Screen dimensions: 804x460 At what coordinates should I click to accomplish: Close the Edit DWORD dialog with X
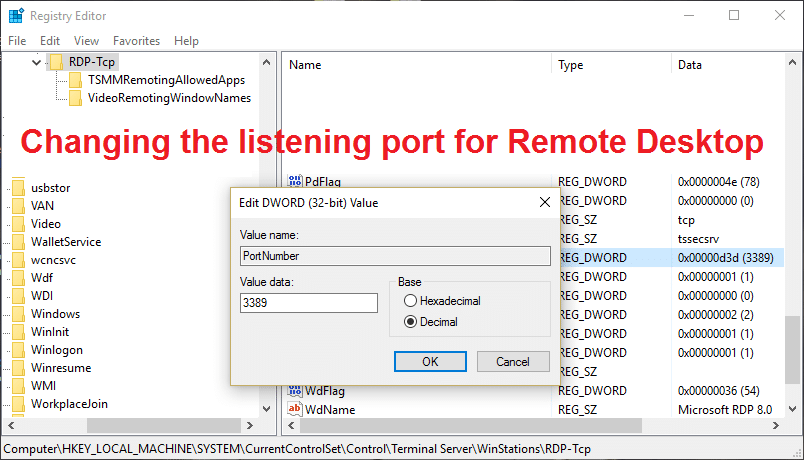point(545,203)
